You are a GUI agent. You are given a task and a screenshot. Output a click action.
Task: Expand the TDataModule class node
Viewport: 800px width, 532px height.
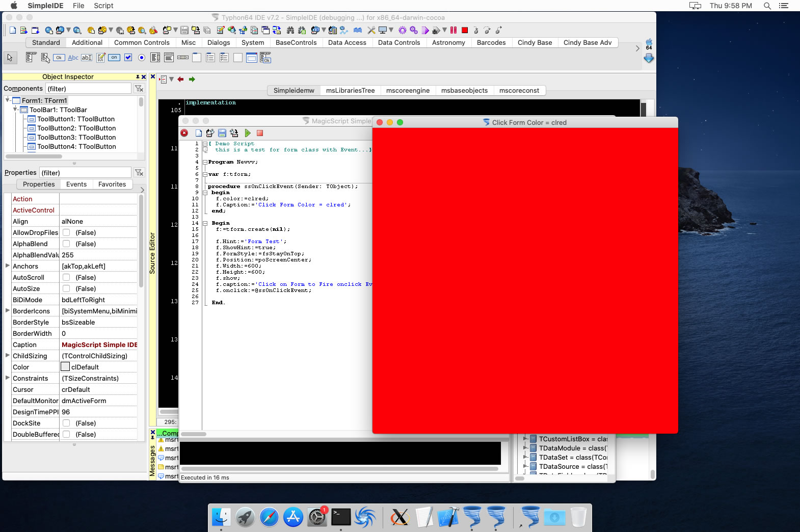525,448
